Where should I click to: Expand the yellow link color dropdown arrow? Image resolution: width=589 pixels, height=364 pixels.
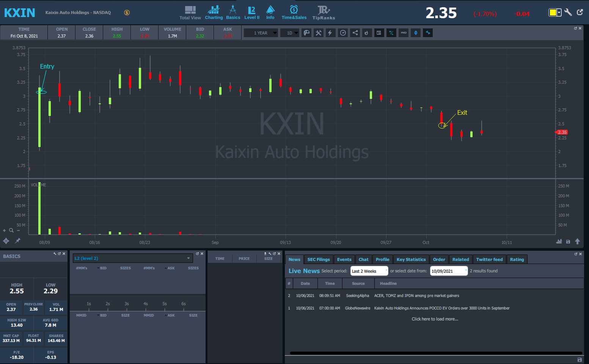tap(559, 13)
